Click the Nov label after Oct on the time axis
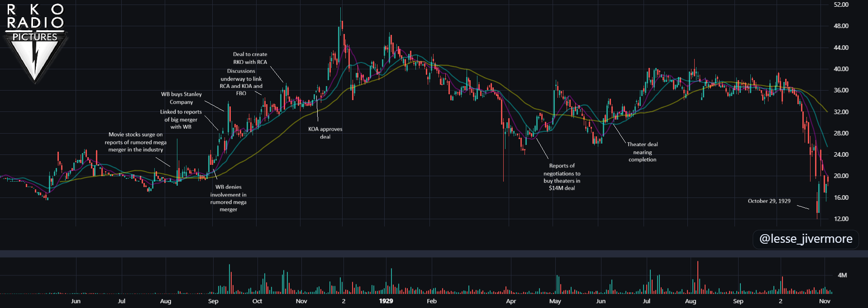This screenshot has width=868, height=308. click(x=301, y=301)
